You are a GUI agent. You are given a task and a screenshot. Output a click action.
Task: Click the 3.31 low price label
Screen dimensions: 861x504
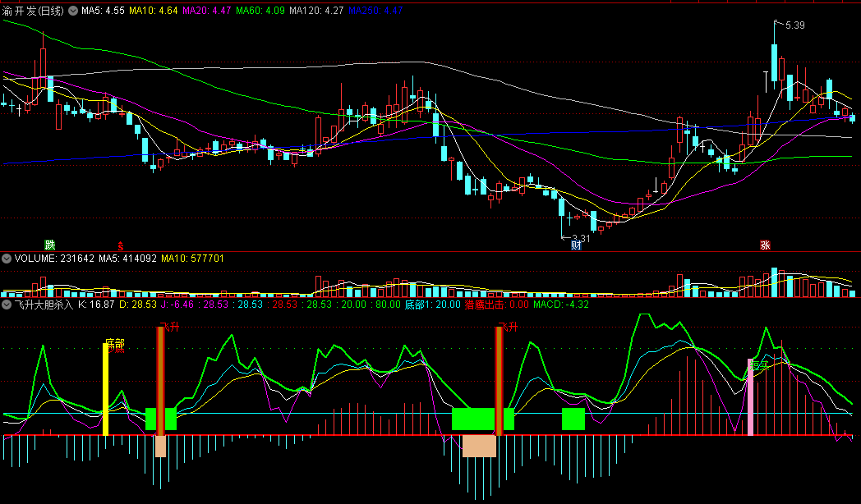pyautogui.click(x=581, y=238)
